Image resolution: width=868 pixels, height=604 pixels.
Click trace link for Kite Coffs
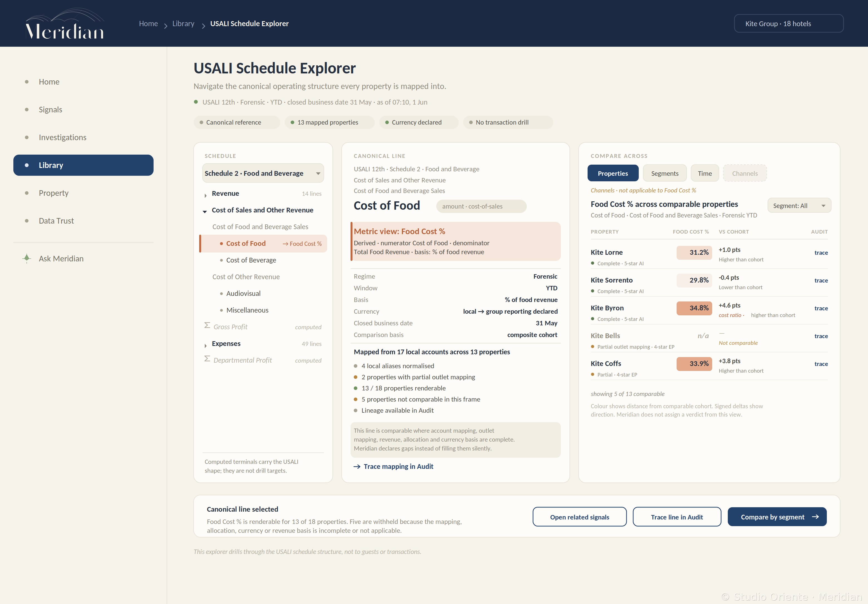point(821,364)
